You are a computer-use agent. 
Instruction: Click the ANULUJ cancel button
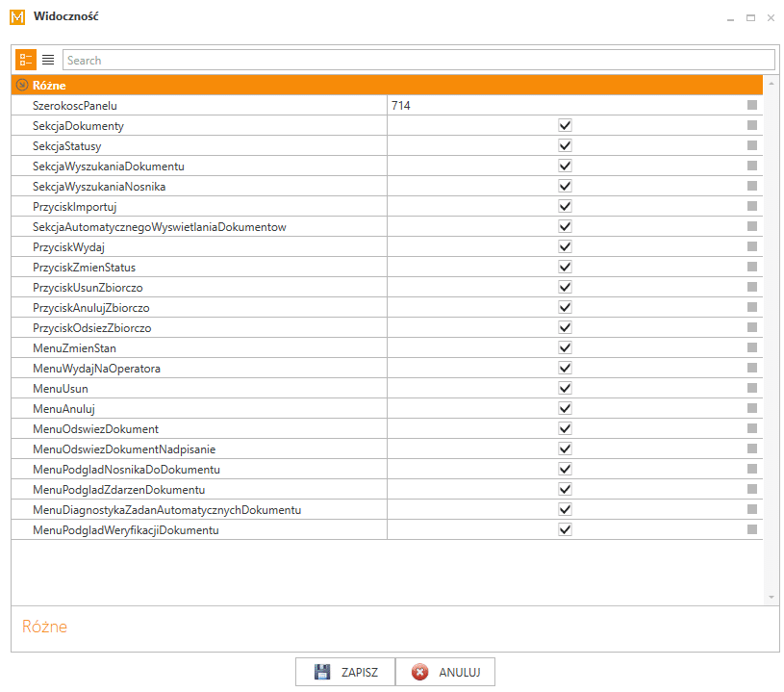445,672
